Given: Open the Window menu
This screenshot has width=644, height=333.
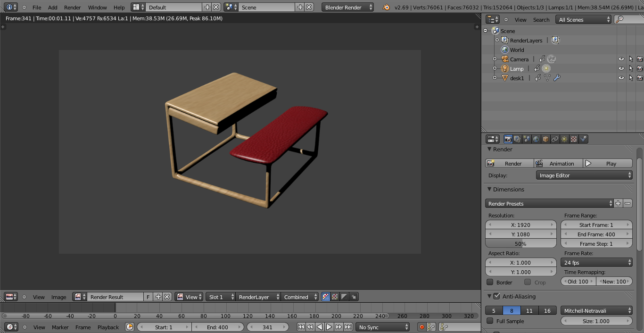Looking at the screenshot, I should point(98,7).
